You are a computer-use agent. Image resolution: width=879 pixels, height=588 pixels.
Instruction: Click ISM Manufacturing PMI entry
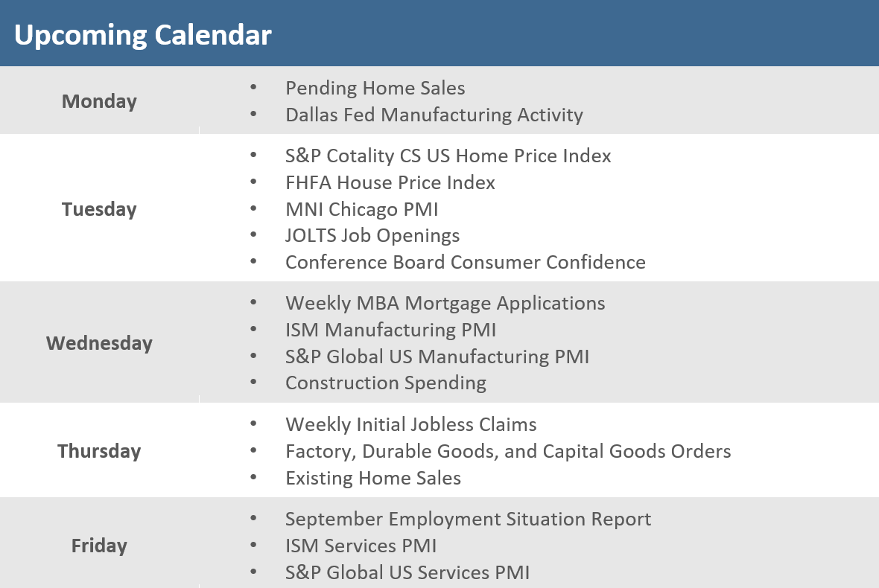tap(390, 330)
